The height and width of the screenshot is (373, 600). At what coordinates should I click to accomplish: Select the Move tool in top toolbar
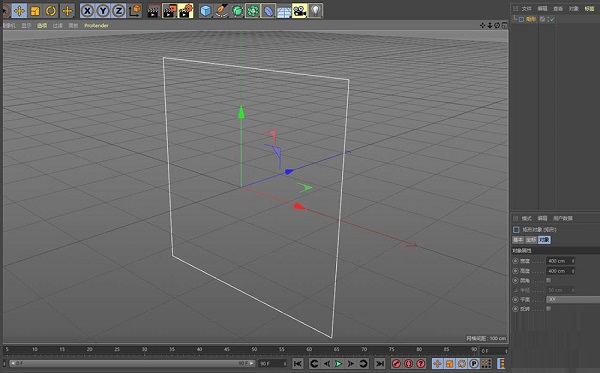19,11
